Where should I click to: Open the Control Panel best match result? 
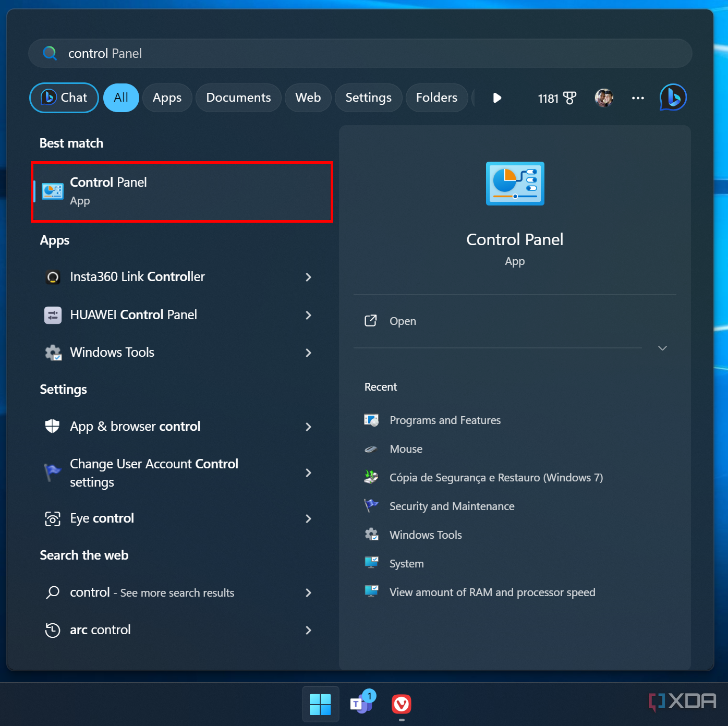[182, 191]
